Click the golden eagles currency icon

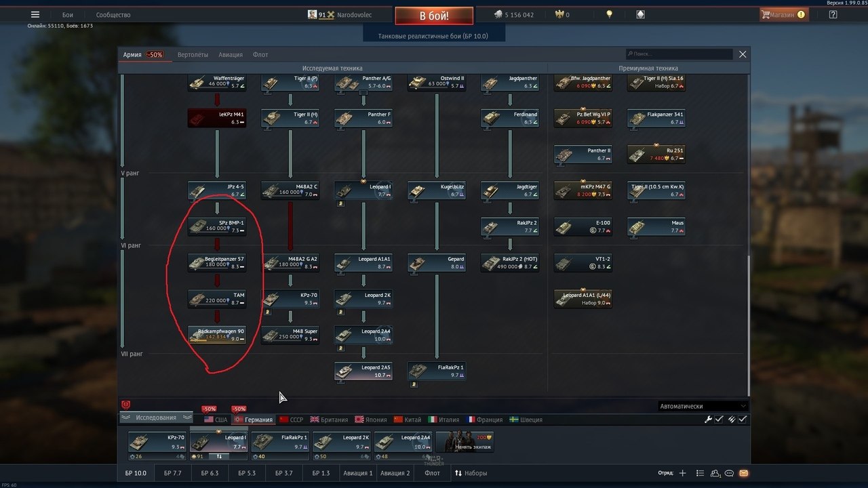click(x=559, y=14)
